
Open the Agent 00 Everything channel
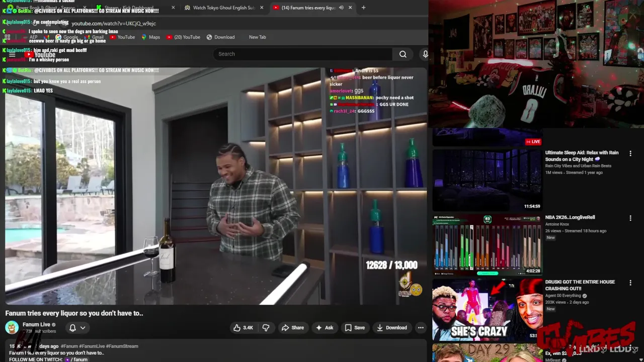click(563, 296)
